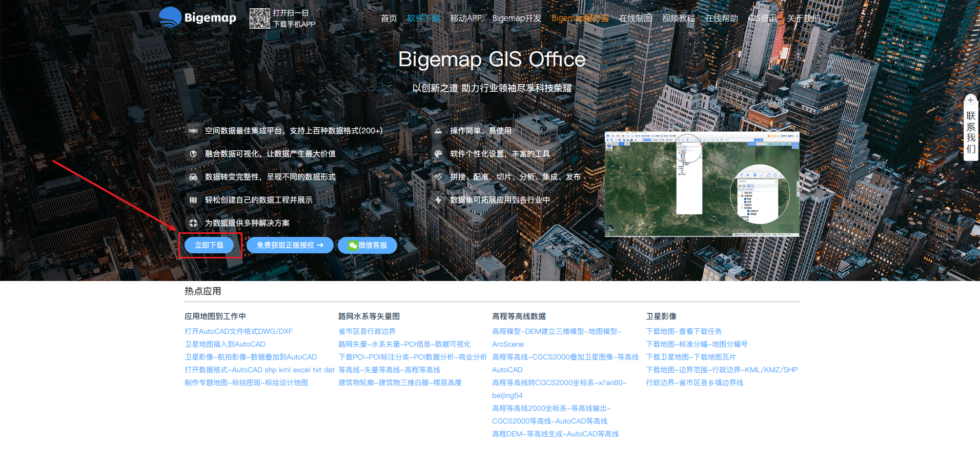Click the text 数据转变完整性，呈现不同的数据形式
The height and width of the screenshot is (462, 980).
[x=270, y=177]
